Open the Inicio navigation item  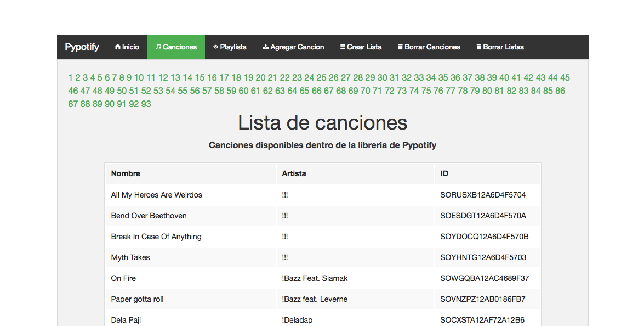tap(127, 47)
